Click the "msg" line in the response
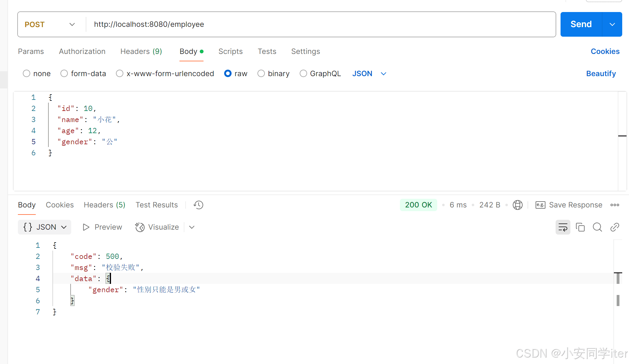The height and width of the screenshot is (364, 629). tap(107, 268)
